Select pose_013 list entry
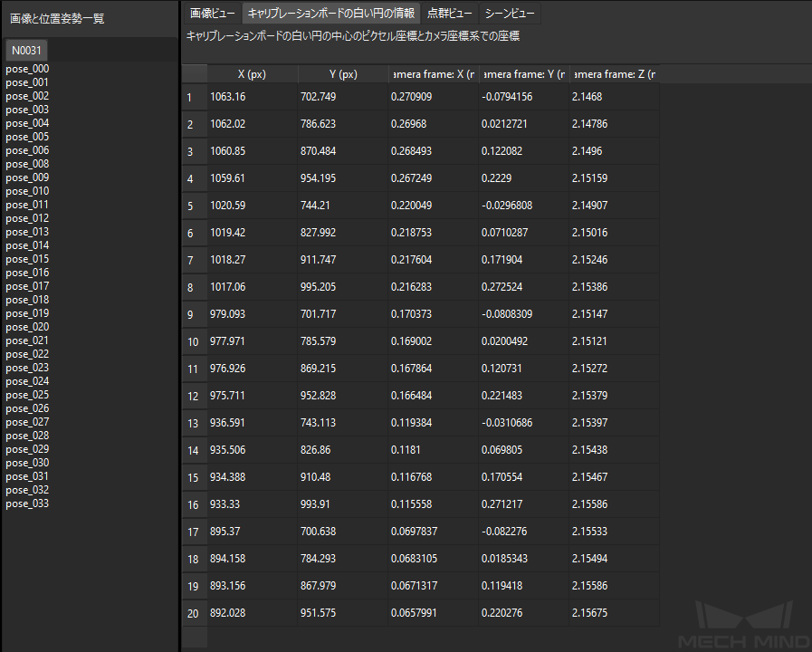Viewport: 812px width, 652px height. (x=27, y=232)
